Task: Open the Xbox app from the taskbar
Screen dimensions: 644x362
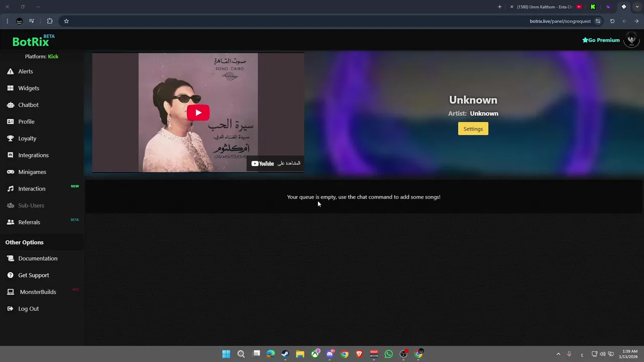Action: (x=315, y=354)
